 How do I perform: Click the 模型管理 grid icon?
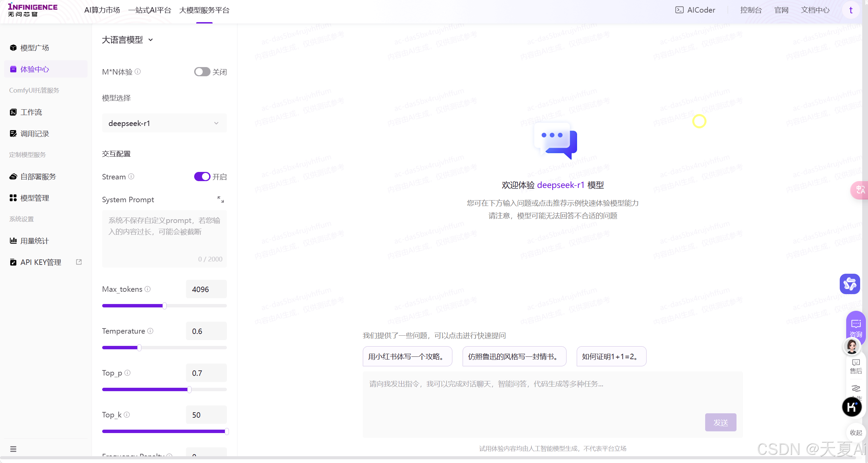(13, 198)
